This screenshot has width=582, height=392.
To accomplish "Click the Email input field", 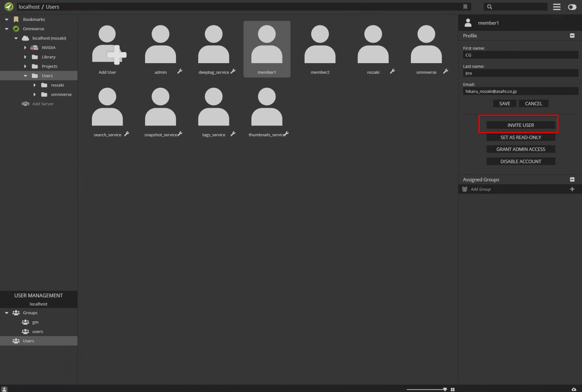I will tap(520, 92).
